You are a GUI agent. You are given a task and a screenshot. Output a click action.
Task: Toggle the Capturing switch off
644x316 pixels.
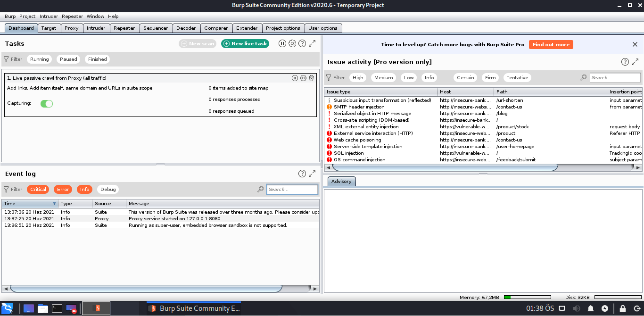[x=47, y=103]
